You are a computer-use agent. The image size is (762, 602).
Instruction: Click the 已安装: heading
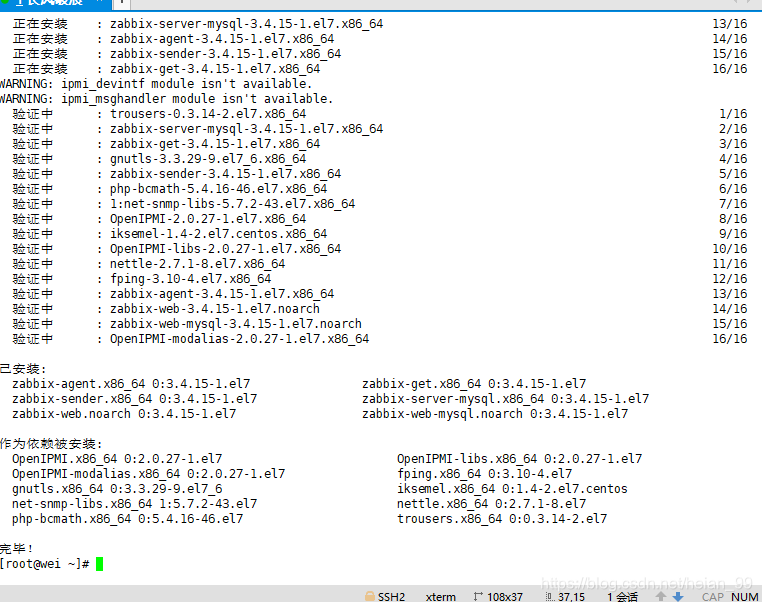[23, 369]
